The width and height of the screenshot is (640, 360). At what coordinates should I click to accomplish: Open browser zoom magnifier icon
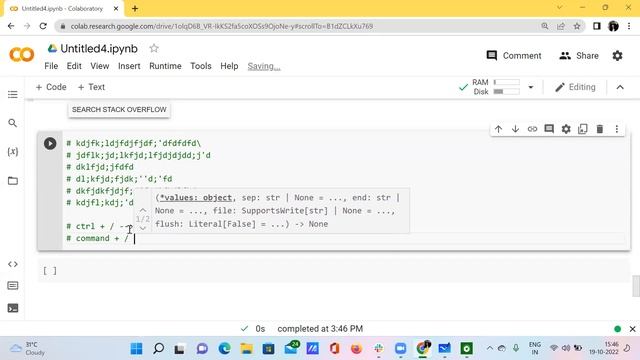[x=544, y=26]
